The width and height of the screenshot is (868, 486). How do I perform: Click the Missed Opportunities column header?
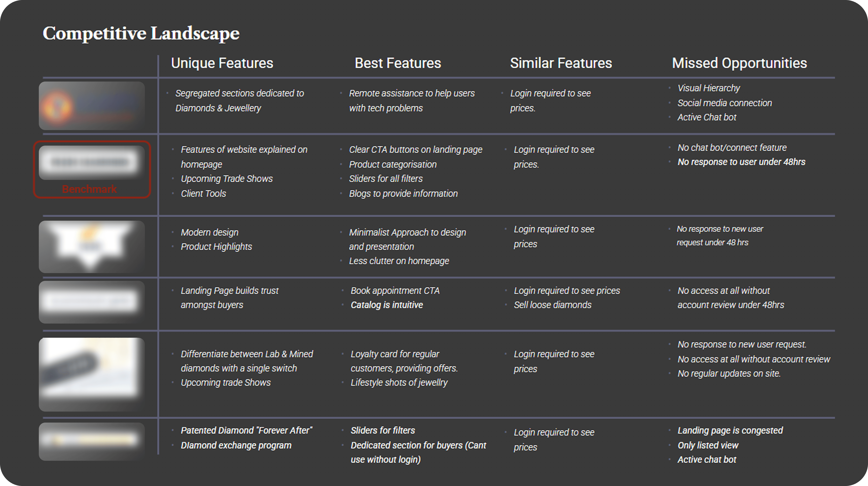click(x=739, y=63)
